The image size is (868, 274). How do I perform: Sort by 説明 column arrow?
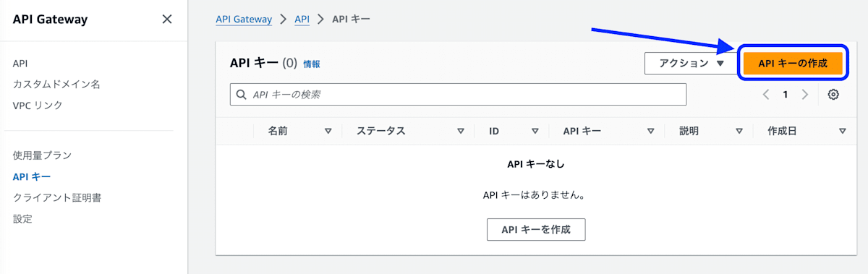[x=739, y=131]
